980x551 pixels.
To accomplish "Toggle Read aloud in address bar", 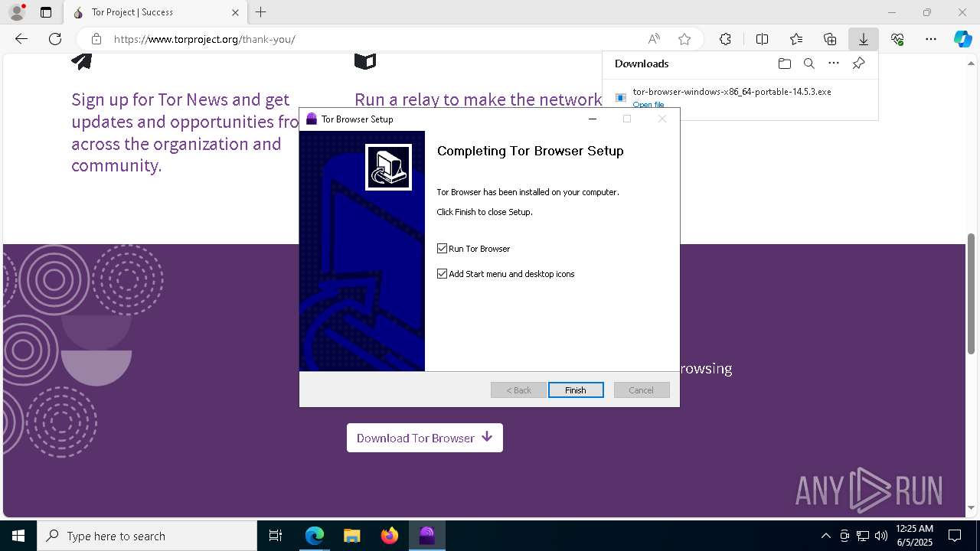I will tap(654, 39).
